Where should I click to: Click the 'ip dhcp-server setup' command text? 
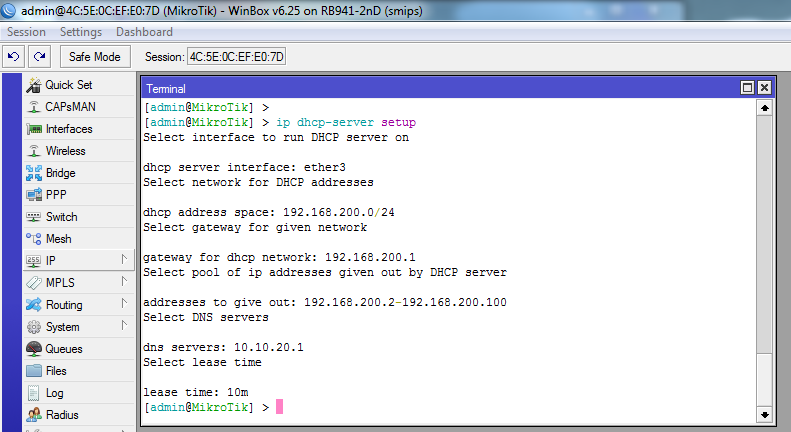click(346, 123)
